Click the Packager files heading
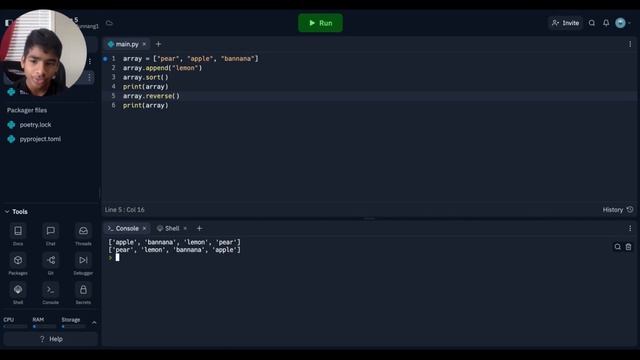This screenshot has height=360, width=640. point(27,110)
